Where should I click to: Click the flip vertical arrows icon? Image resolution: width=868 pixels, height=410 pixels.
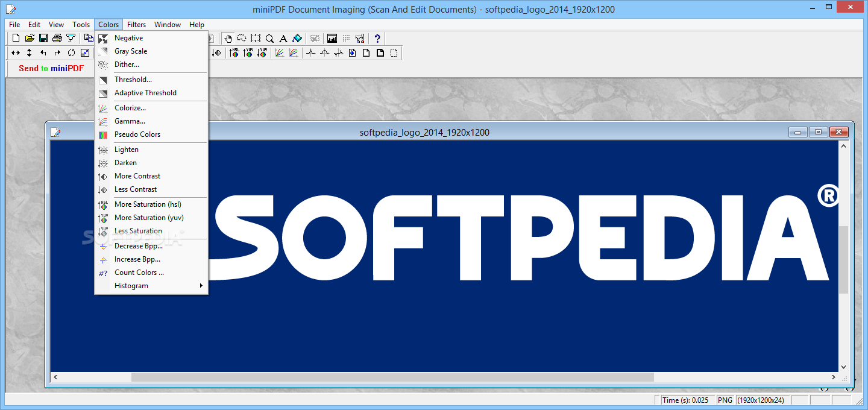(30, 52)
